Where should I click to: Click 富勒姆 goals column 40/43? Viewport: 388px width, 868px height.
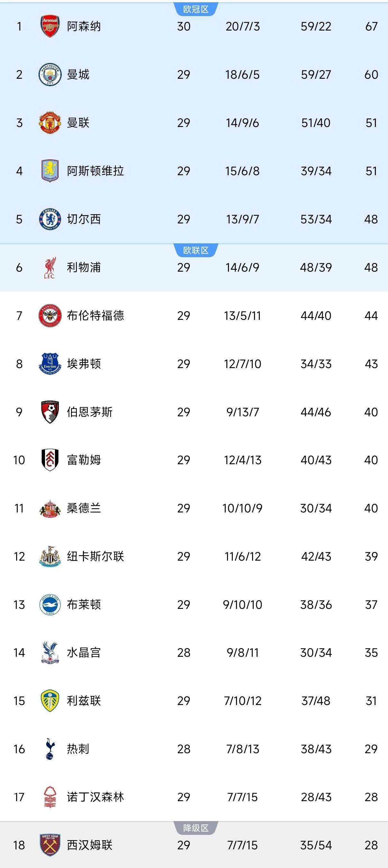click(316, 459)
